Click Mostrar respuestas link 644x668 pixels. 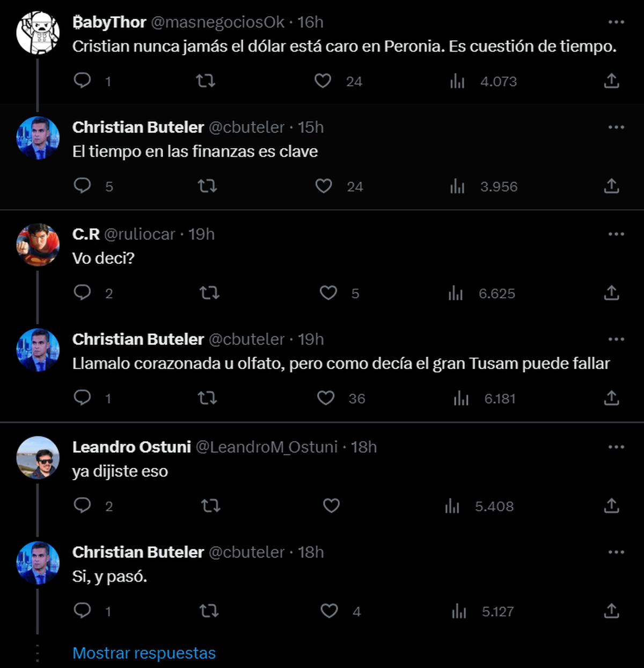(144, 653)
